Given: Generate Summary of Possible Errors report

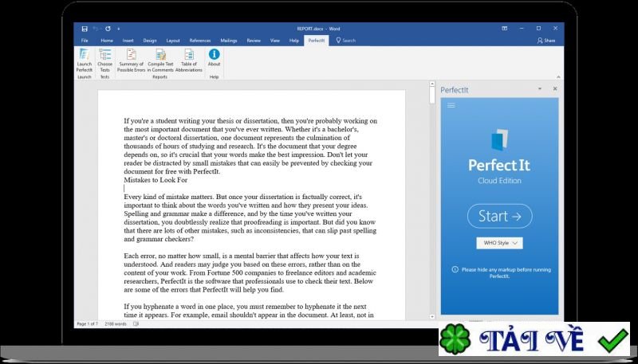Looking at the screenshot, I should click(x=131, y=60).
